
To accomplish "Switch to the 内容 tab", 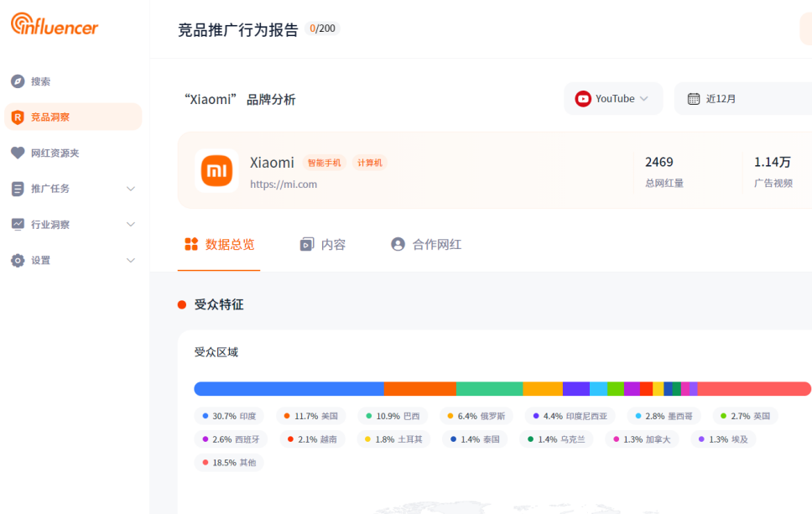I will [323, 244].
